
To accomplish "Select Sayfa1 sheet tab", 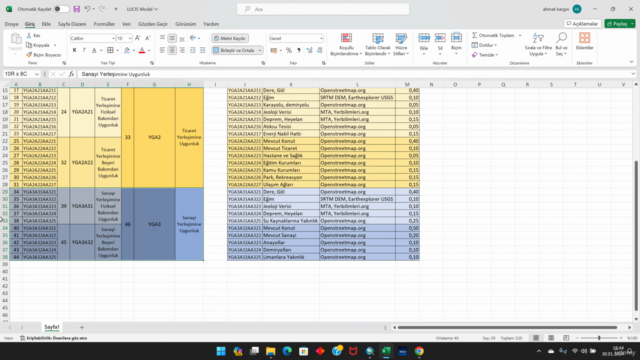I will point(52,327).
